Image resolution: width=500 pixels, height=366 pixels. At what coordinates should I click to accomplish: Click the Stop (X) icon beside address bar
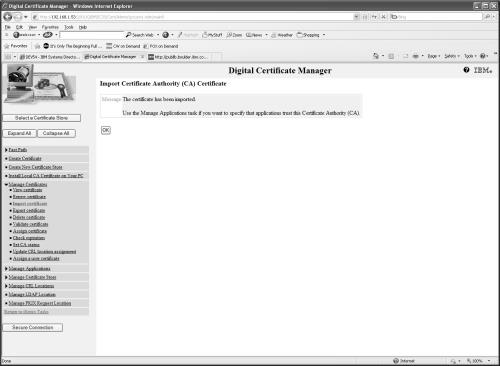click(383, 17)
